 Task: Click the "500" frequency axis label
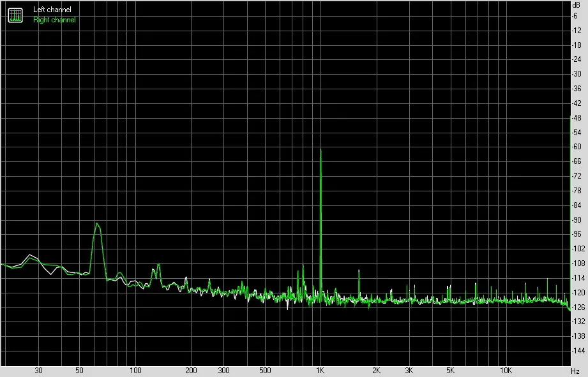click(265, 371)
